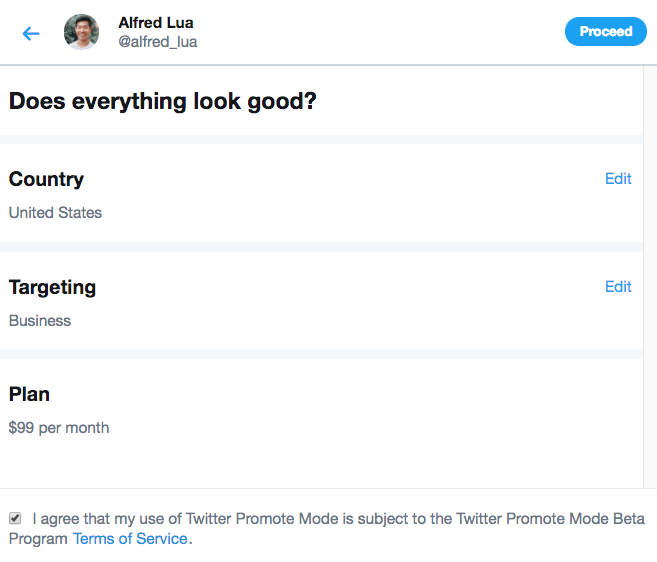Select the Country section heading
Screen dimensions: 657x562
tap(46, 179)
